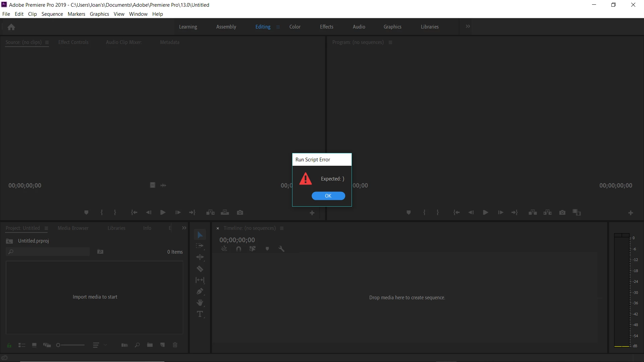The width and height of the screenshot is (644, 362).
Task: Open the File menu
Action: [x=6, y=14]
